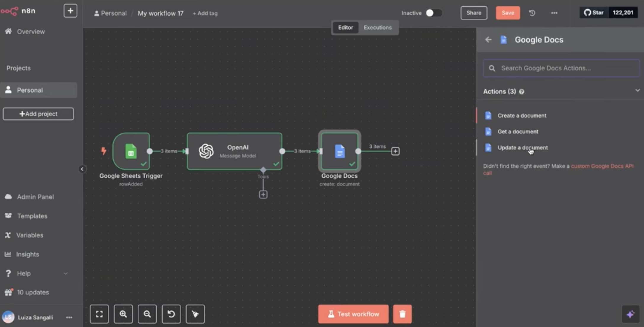Add a node after Google Docs output

[x=395, y=151]
